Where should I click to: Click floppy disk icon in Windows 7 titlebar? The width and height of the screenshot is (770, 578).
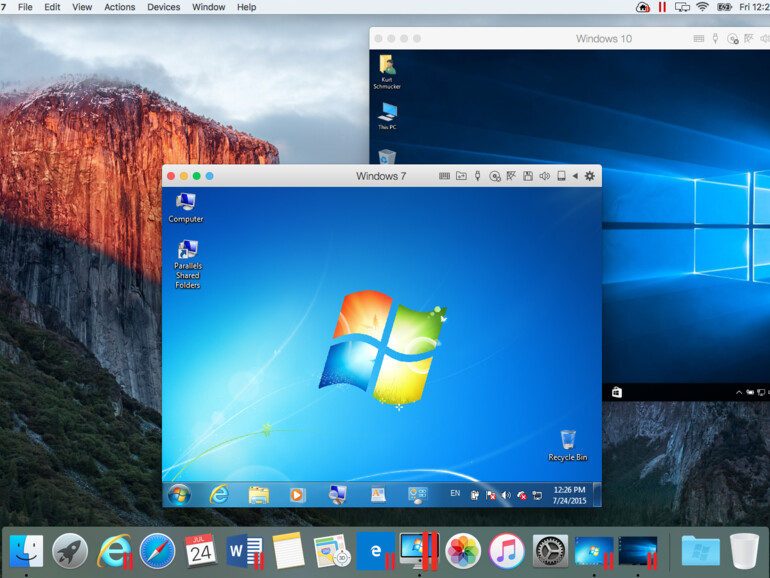[528, 176]
